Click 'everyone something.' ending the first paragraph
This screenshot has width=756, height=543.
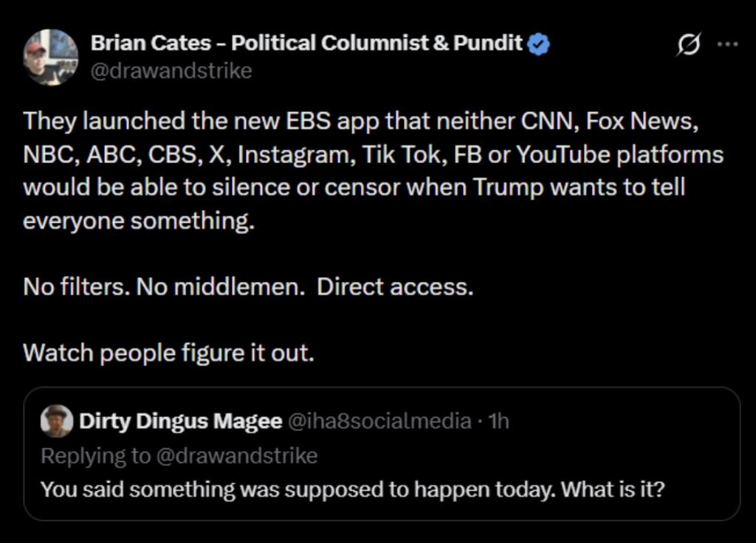pos(138,221)
